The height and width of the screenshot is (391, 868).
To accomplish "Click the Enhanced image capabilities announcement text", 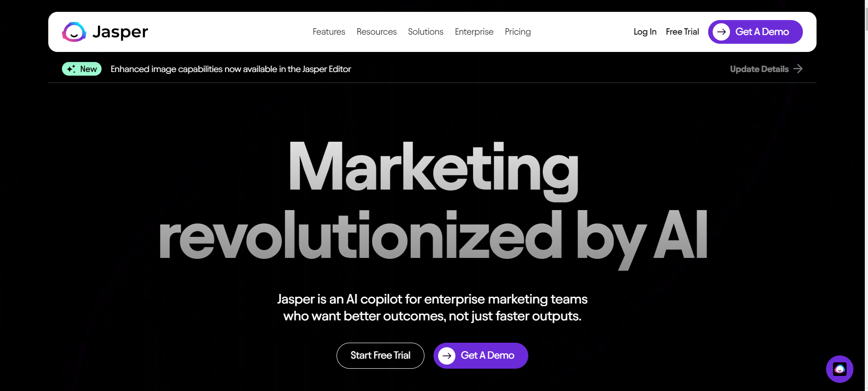I will 230,69.
